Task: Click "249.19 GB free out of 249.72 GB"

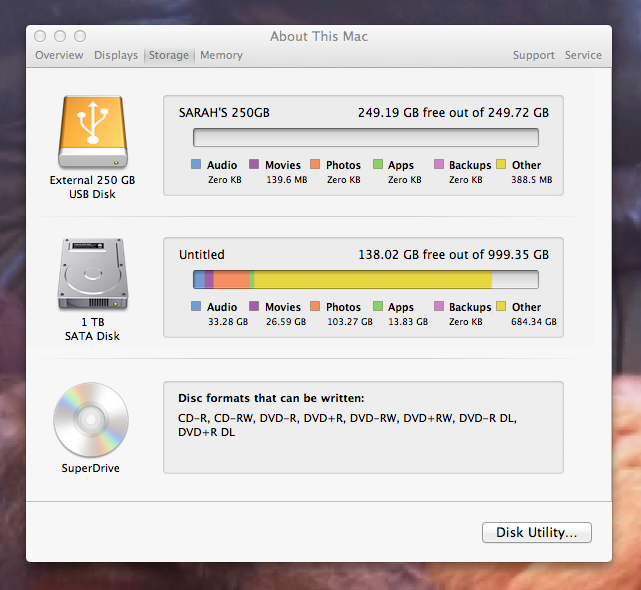Action: coord(453,112)
